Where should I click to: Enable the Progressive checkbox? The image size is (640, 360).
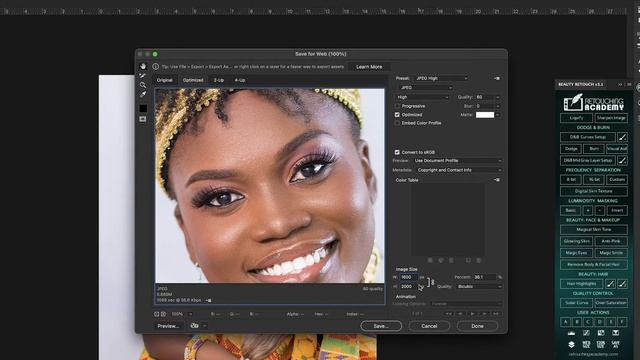(397, 106)
